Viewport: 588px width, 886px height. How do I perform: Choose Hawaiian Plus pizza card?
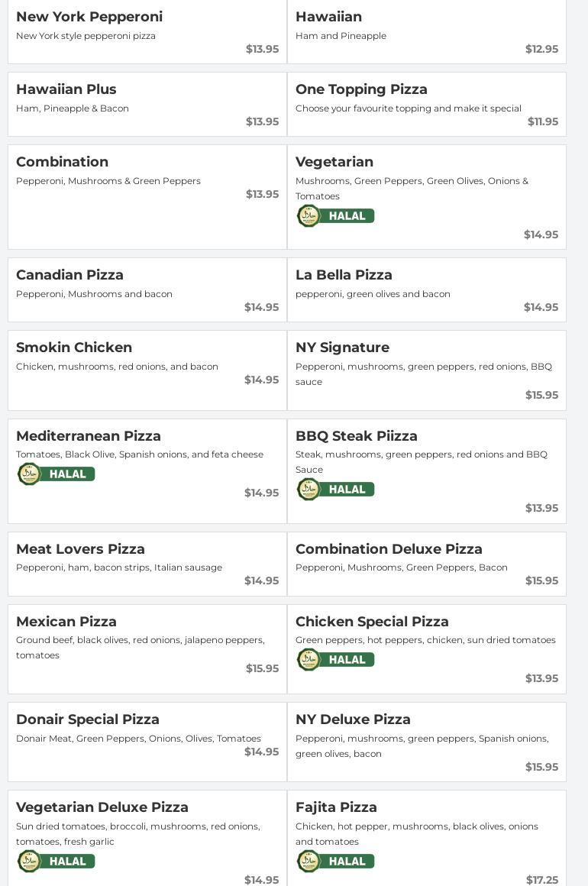[147, 105]
